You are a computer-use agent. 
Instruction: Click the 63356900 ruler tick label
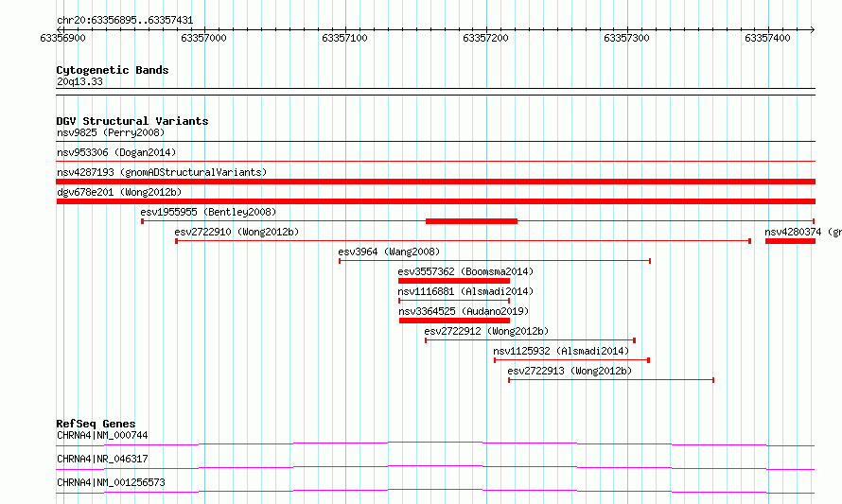62,38
